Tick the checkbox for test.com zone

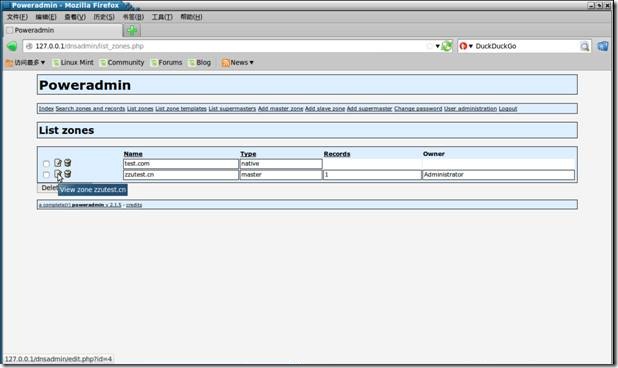[46, 164]
